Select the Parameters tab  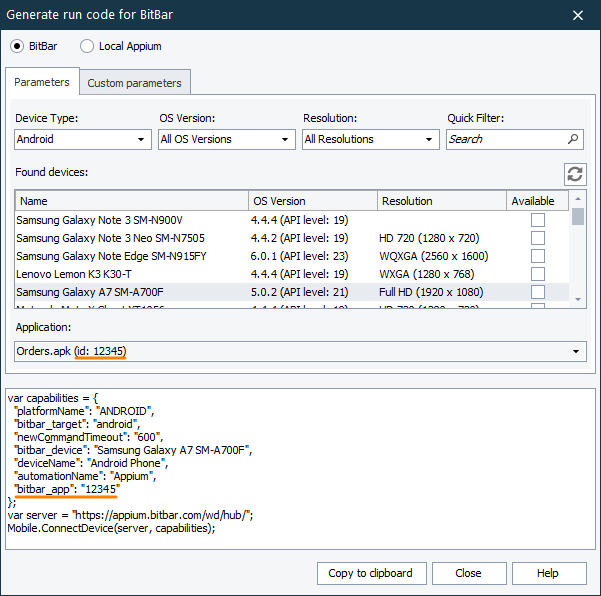click(x=42, y=82)
